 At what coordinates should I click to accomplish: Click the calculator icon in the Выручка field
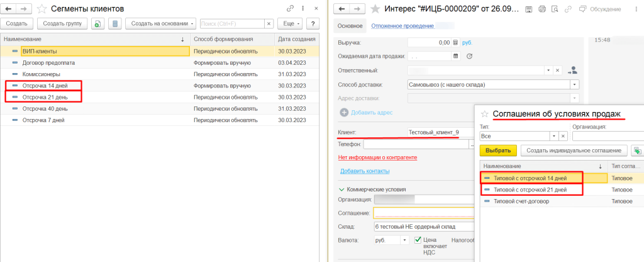tap(456, 42)
